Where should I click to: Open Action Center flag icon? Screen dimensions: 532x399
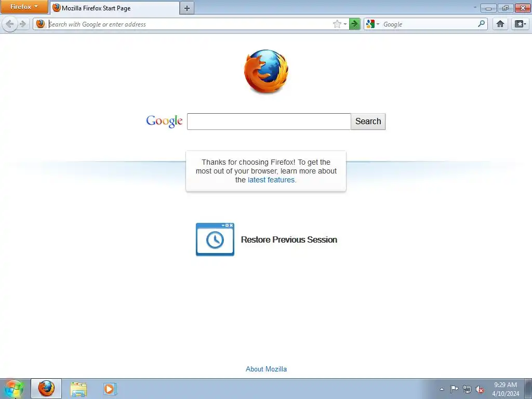454,389
